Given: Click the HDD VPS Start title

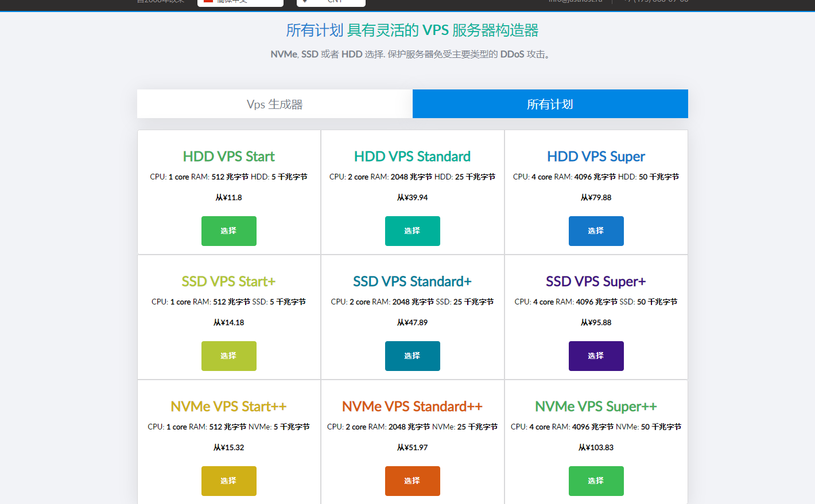Looking at the screenshot, I should 228,157.
